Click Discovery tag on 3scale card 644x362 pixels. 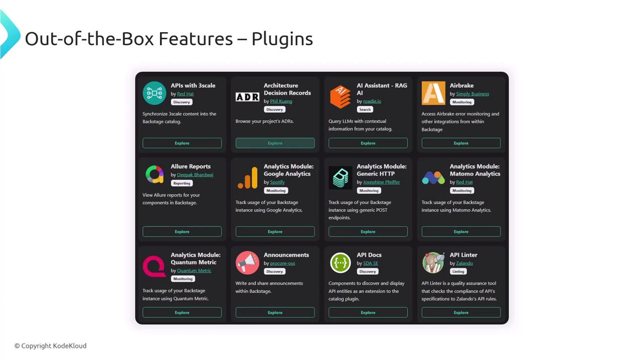click(182, 102)
